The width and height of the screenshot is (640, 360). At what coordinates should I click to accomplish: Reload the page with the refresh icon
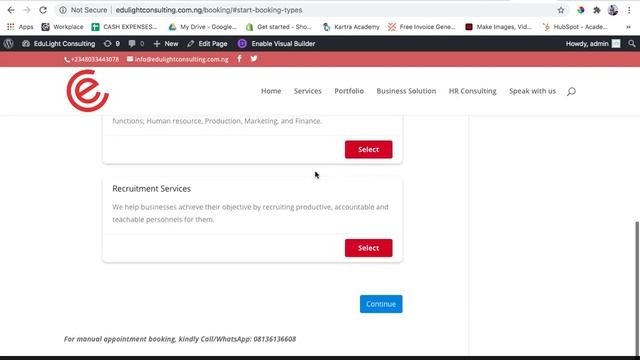pos(43,10)
